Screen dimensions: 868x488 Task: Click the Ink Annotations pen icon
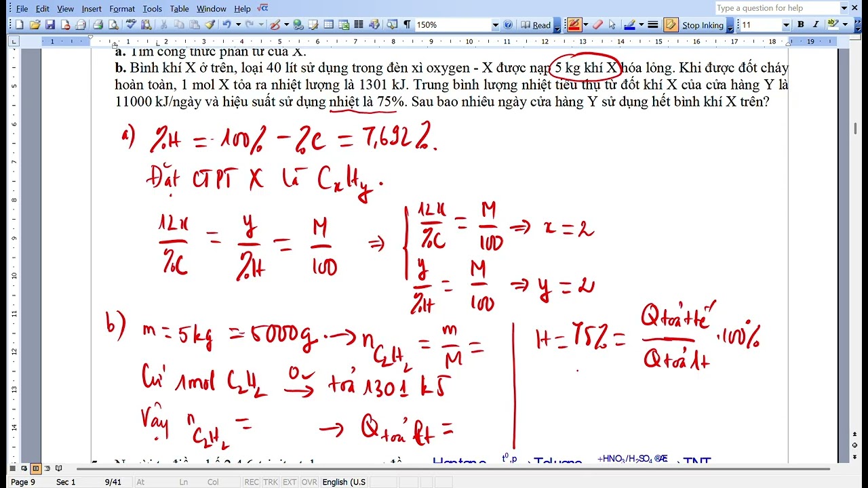click(274, 24)
